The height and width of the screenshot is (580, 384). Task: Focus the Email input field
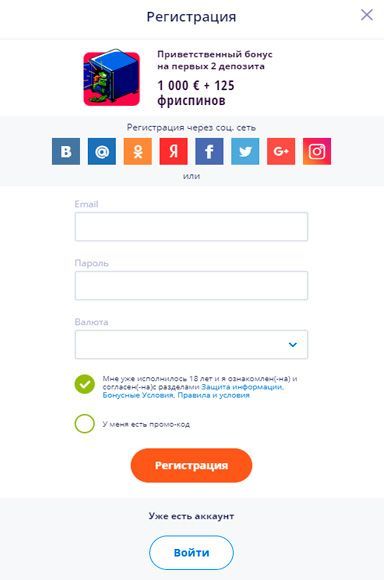tap(191, 226)
